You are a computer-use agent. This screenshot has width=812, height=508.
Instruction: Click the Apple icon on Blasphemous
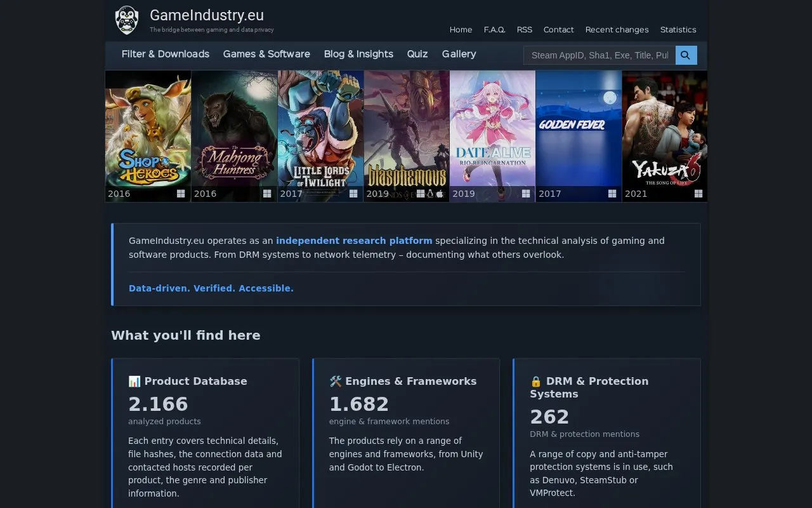[440, 194]
